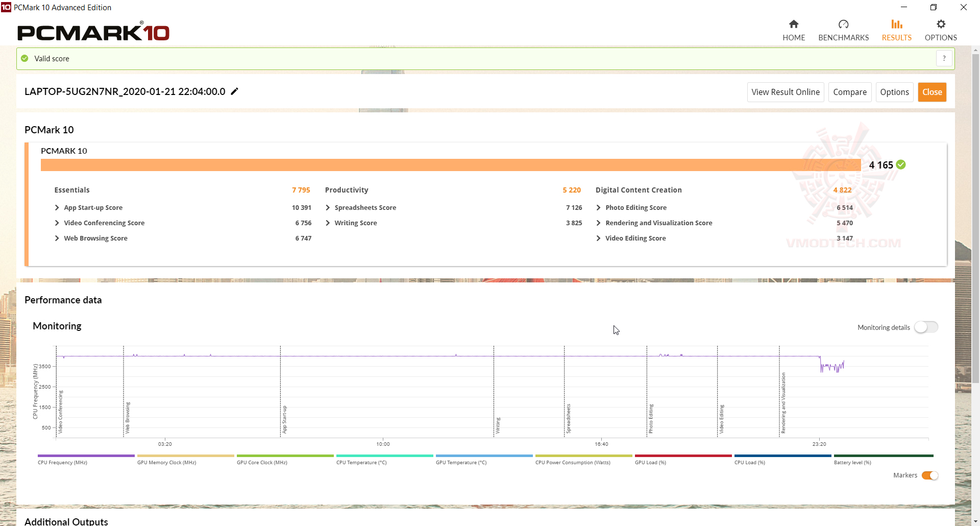Image resolution: width=980 pixels, height=526 pixels.
Task: Toggle CPU Temperature legend series
Action: (384, 460)
